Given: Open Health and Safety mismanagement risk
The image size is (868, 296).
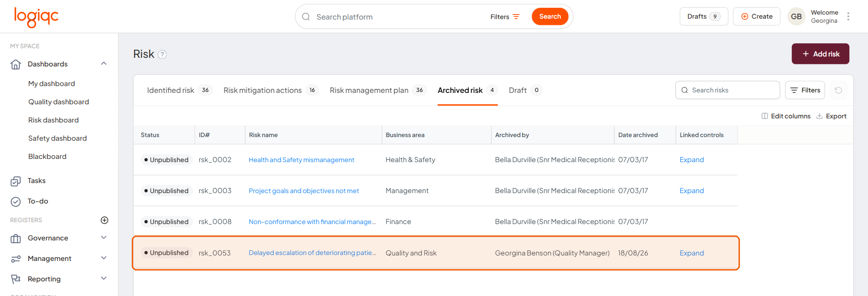Looking at the screenshot, I should coord(301,160).
